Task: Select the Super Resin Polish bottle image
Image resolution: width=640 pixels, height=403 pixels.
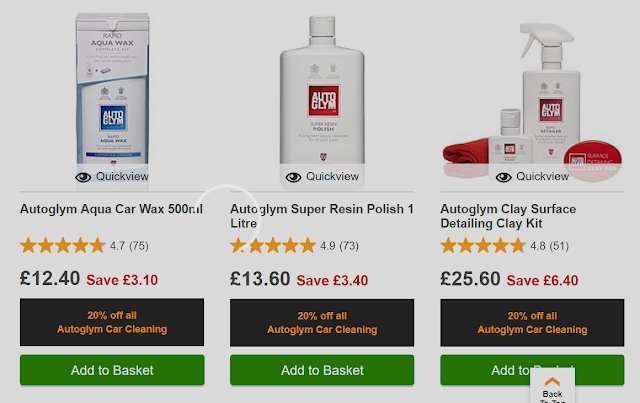Action: pyautogui.click(x=322, y=90)
